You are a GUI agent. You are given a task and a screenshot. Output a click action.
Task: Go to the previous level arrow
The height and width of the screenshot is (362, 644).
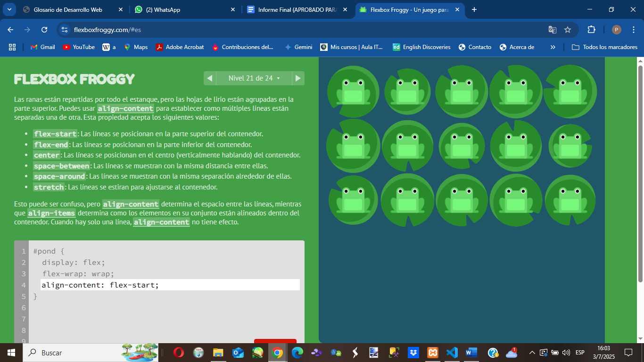[x=210, y=78]
